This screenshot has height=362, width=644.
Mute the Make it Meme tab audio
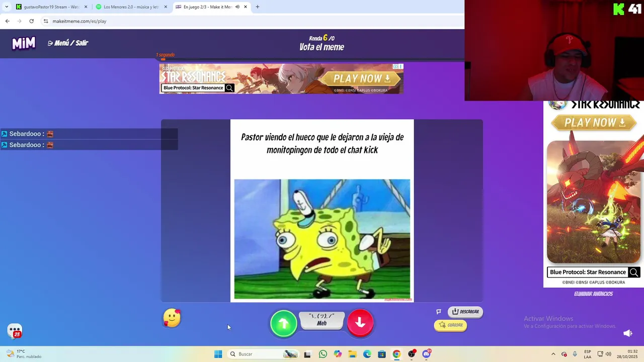[x=237, y=7]
